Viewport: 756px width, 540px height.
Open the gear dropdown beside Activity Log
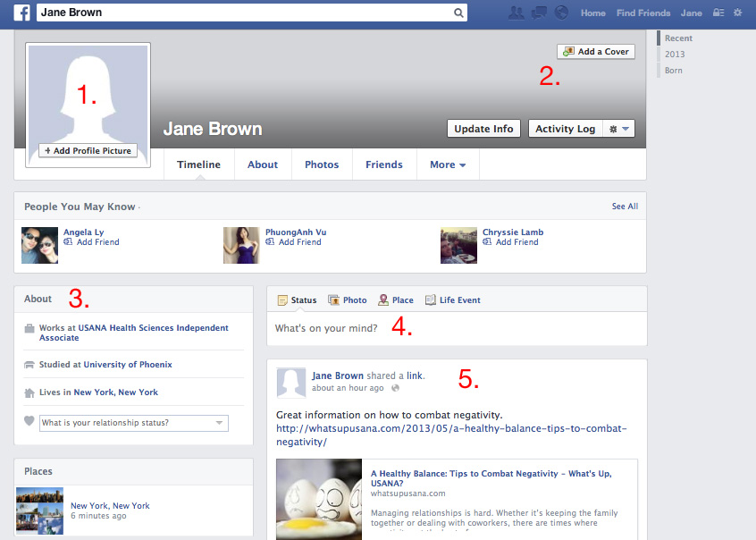pos(618,129)
